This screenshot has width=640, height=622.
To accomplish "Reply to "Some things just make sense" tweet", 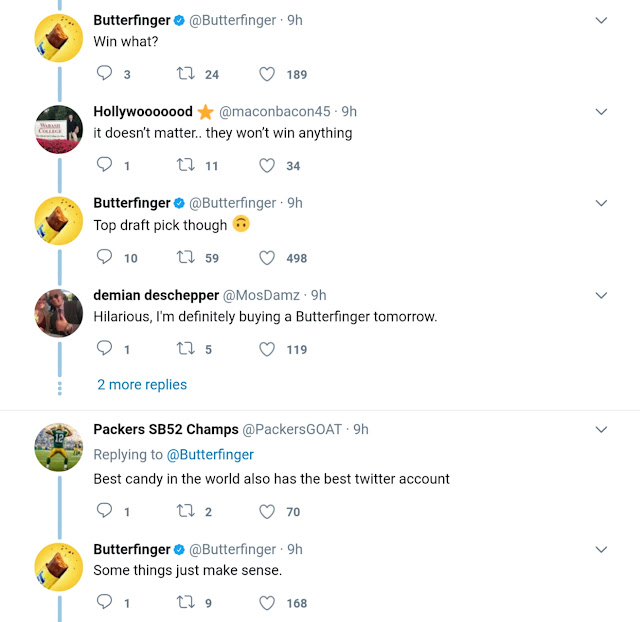I will point(105,603).
